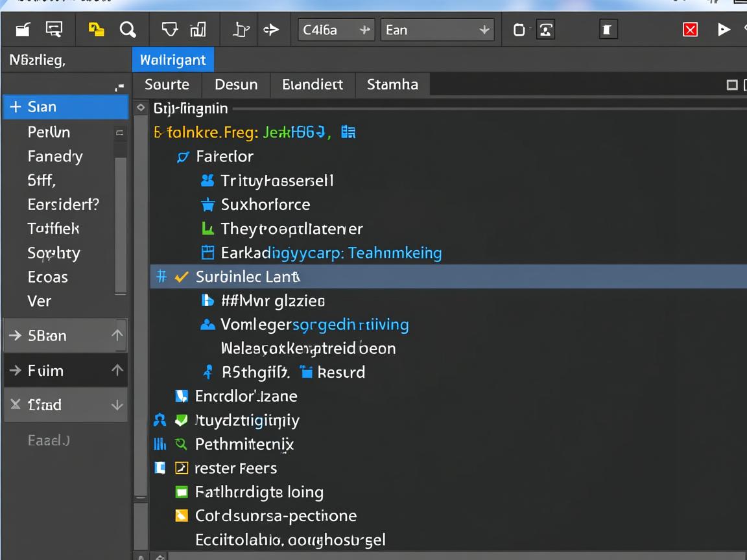
Task: Collapse the Gıjı-lingnin tree section
Action: 141,108
